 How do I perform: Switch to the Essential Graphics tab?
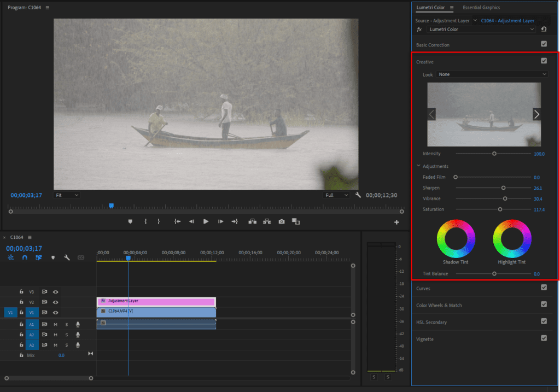click(481, 8)
